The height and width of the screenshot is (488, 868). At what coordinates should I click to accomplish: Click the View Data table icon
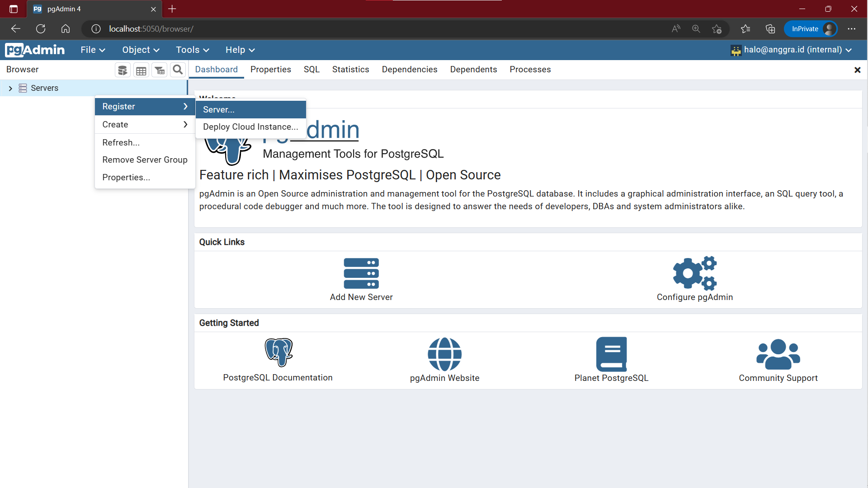tap(141, 70)
